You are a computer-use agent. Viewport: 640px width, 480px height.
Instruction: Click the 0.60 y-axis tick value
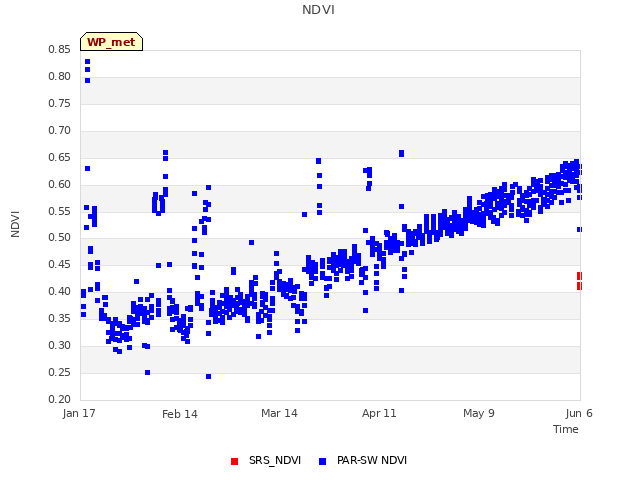click(x=59, y=184)
